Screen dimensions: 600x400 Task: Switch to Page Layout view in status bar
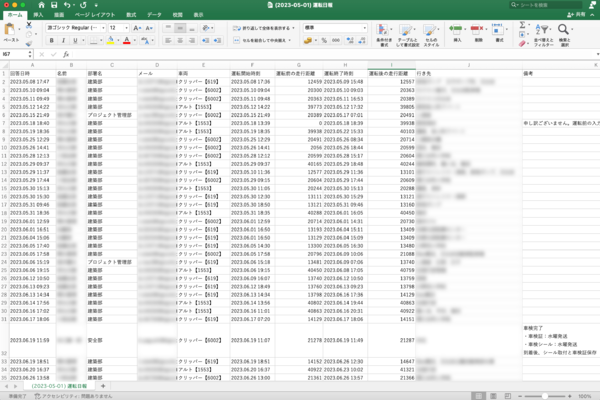[493, 396]
